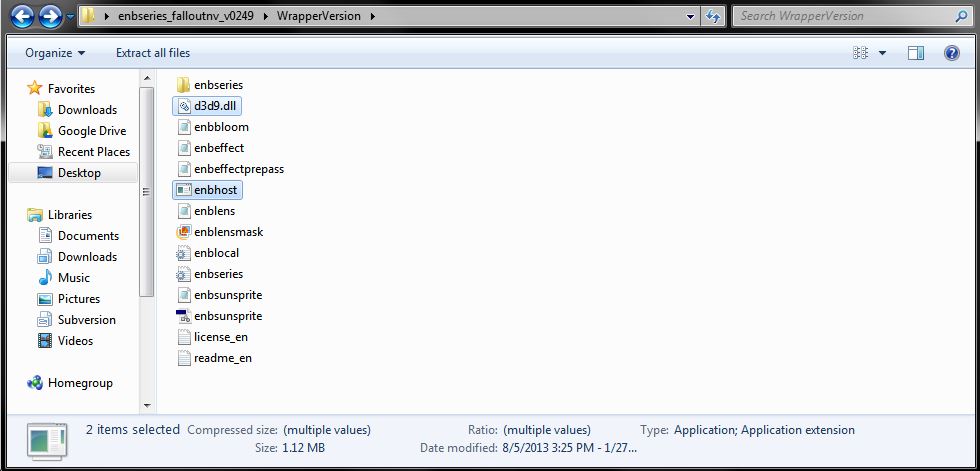This screenshot has height=471, width=980.
Task: Click the enbseries_falloutnv_v0249 breadcrumb
Action: 186,16
